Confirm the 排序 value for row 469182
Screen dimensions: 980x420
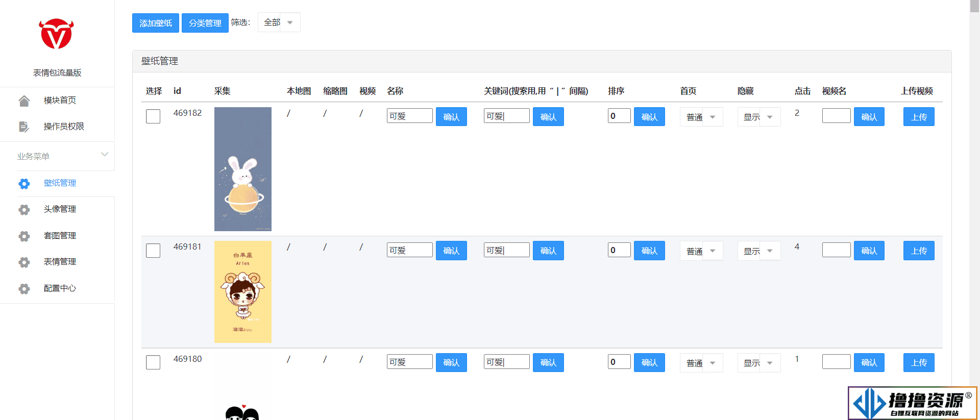tap(649, 117)
